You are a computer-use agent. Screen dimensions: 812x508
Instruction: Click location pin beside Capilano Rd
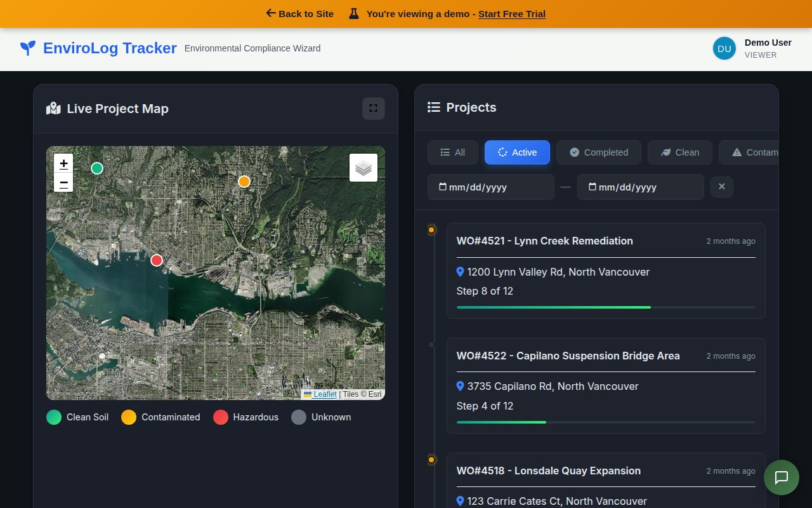[x=461, y=386]
